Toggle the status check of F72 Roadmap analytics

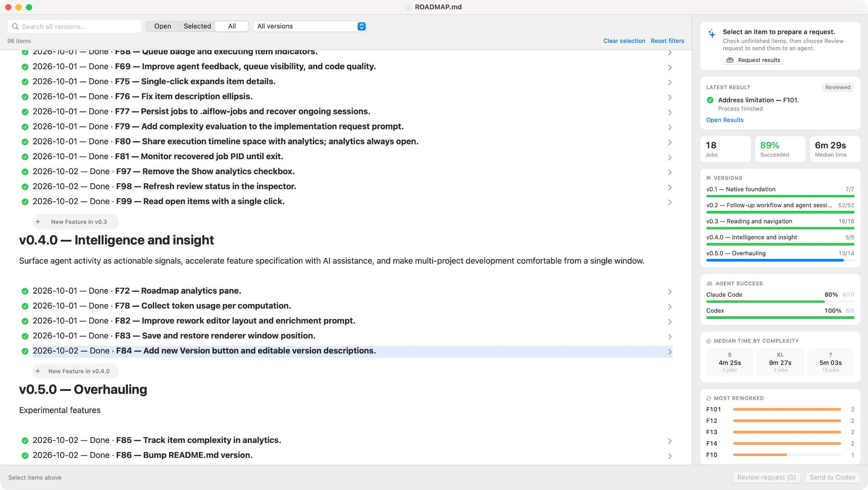(25, 291)
